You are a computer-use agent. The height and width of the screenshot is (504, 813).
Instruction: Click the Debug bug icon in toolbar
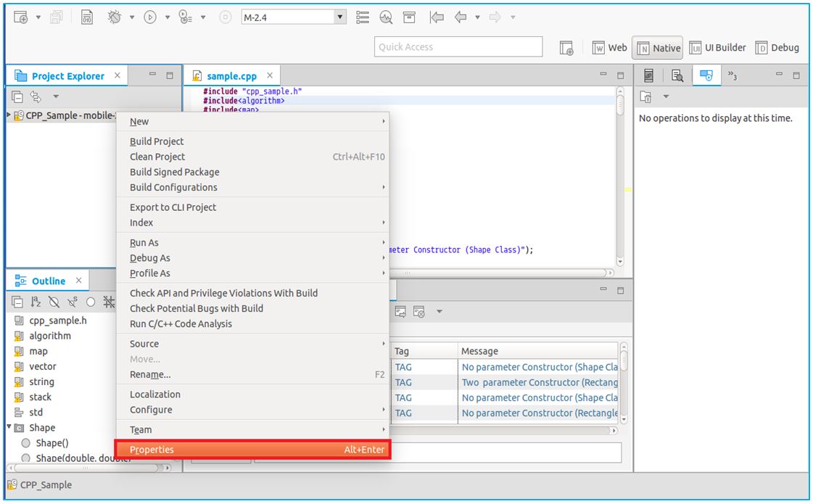pos(115,17)
